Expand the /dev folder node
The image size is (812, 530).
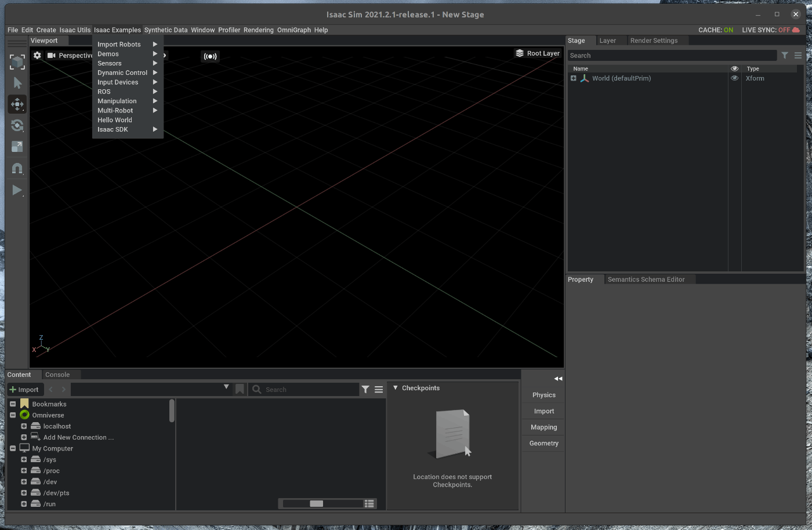[x=24, y=481]
